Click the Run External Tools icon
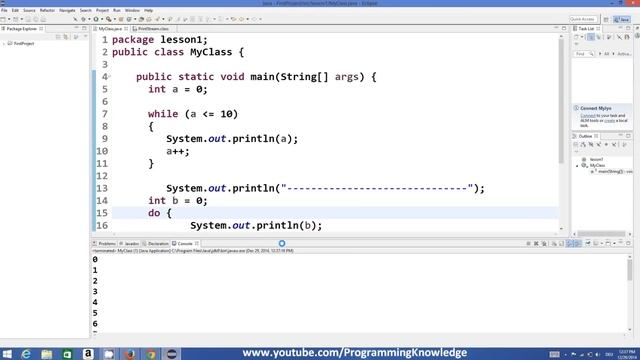Screen dimensions: 640x360 coord(109,19)
